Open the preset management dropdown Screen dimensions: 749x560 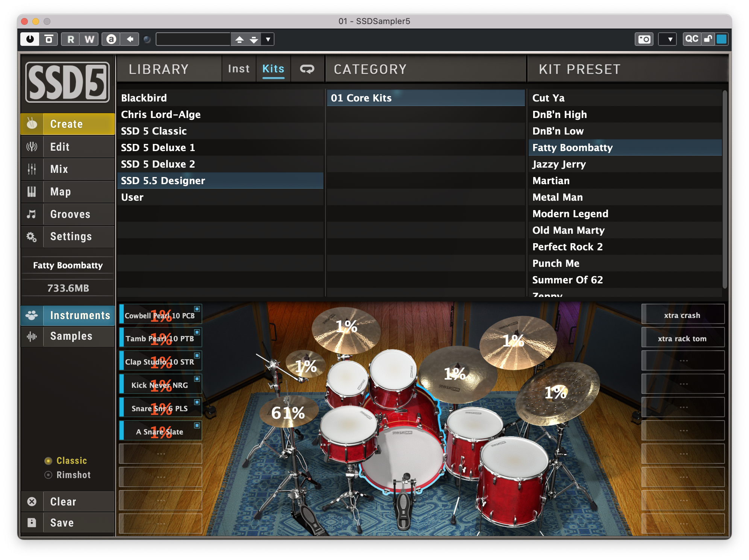[x=268, y=39]
